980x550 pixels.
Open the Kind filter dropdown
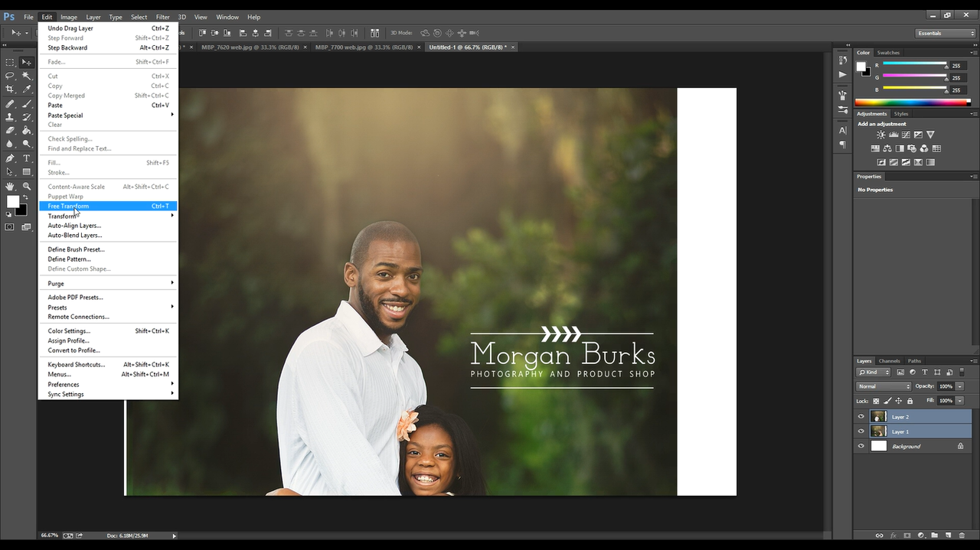pyautogui.click(x=873, y=373)
